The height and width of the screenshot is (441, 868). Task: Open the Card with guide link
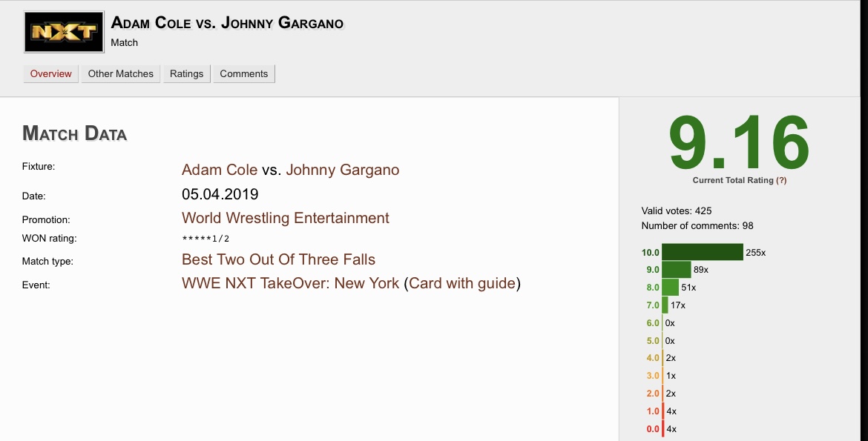coord(462,282)
